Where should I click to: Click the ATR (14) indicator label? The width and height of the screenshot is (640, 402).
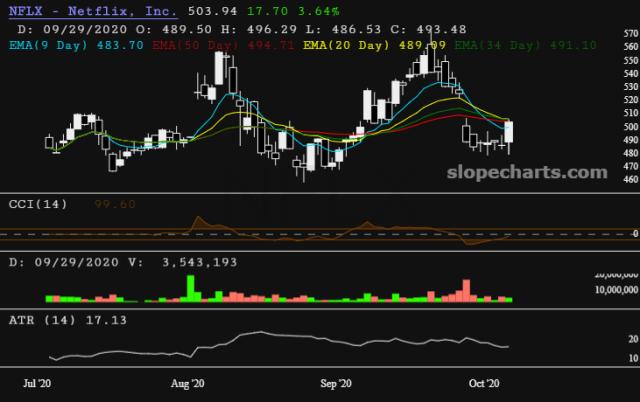[38, 322]
